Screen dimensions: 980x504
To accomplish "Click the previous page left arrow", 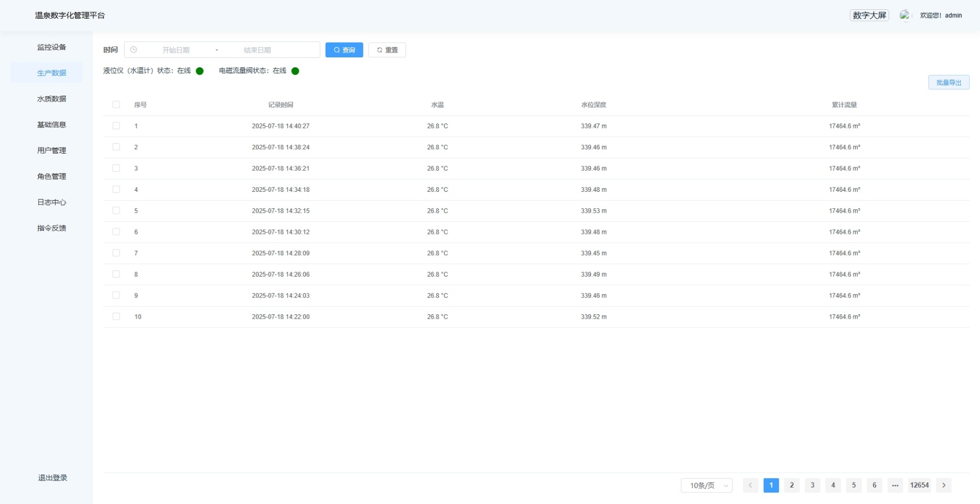I will click(x=750, y=485).
